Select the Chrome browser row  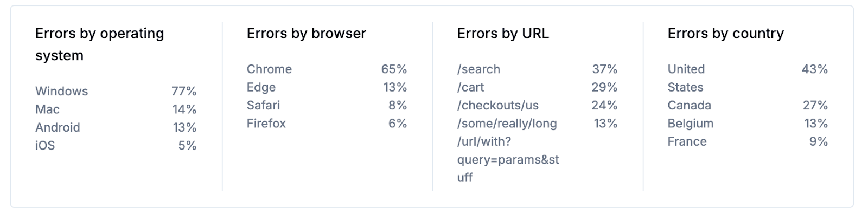tap(327, 69)
